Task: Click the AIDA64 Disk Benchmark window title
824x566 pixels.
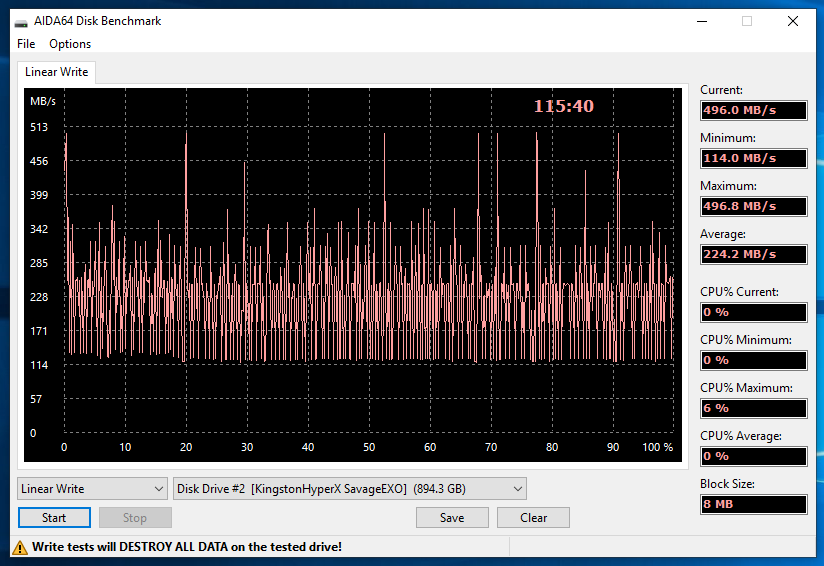Action: [x=97, y=21]
